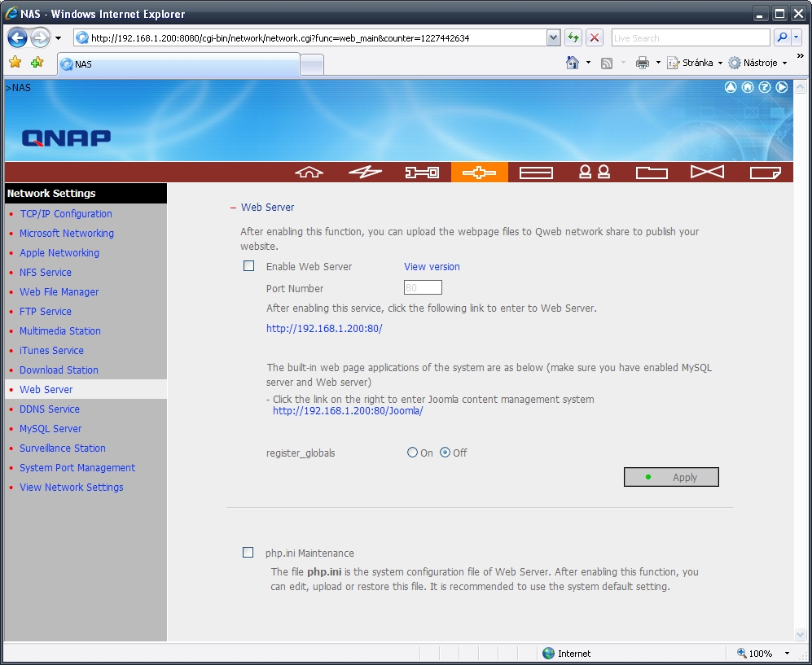Click Add to Favorites star-plus icon

tap(37, 63)
